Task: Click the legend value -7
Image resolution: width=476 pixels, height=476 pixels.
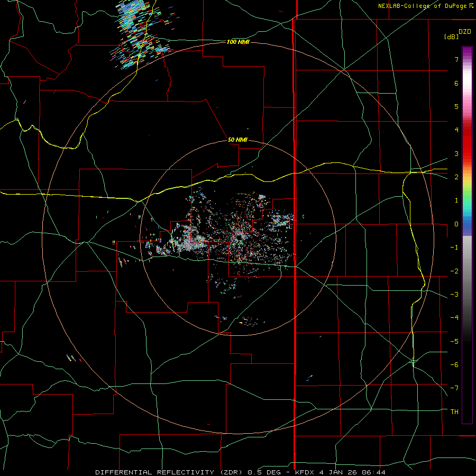Action: tap(454, 388)
